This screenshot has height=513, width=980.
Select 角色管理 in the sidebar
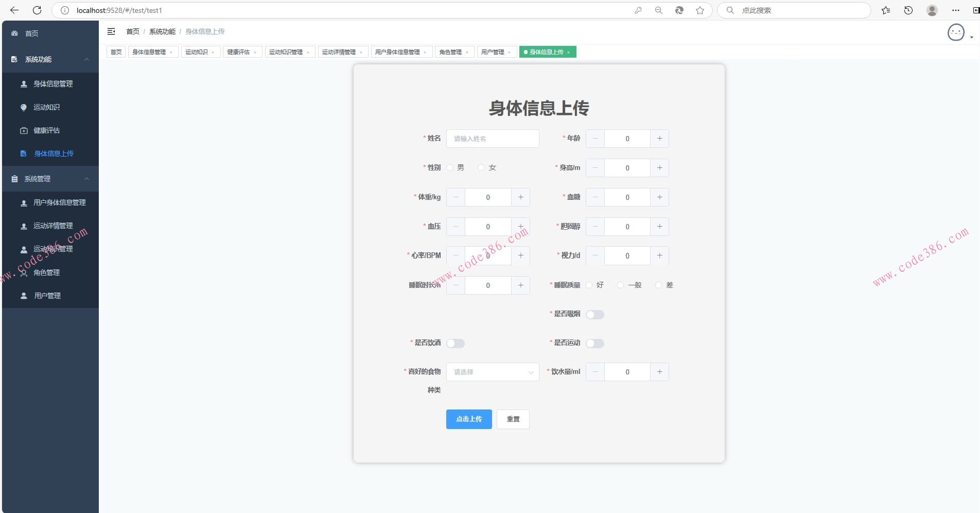tap(46, 272)
